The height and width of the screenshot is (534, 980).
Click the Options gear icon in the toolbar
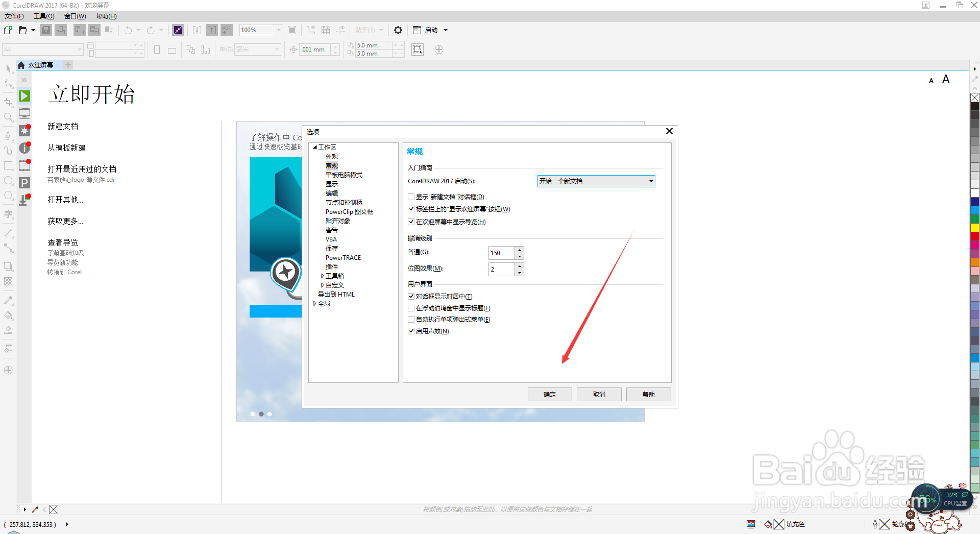click(x=398, y=30)
